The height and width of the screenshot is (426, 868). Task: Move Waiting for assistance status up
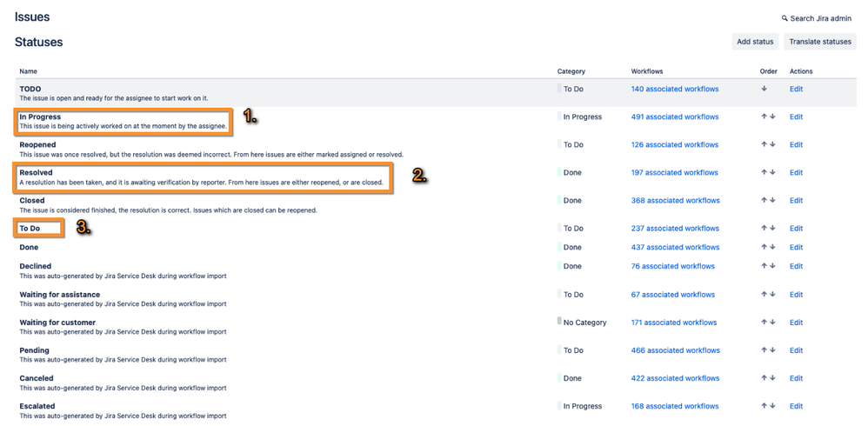pyautogui.click(x=764, y=295)
